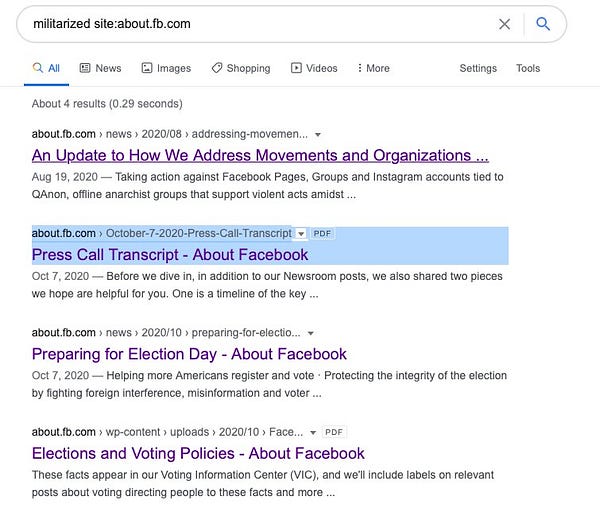The height and width of the screenshot is (521, 600).
Task: Open 'Press Call Transcript - About Facebook' link
Action: [170, 255]
